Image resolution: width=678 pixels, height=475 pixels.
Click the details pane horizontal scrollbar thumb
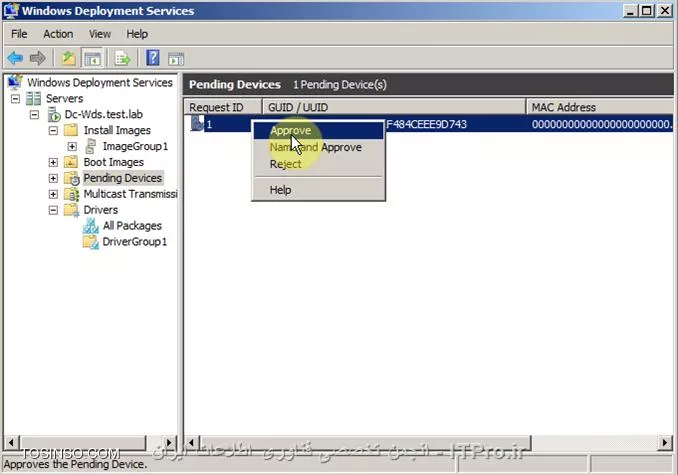[365, 443]
